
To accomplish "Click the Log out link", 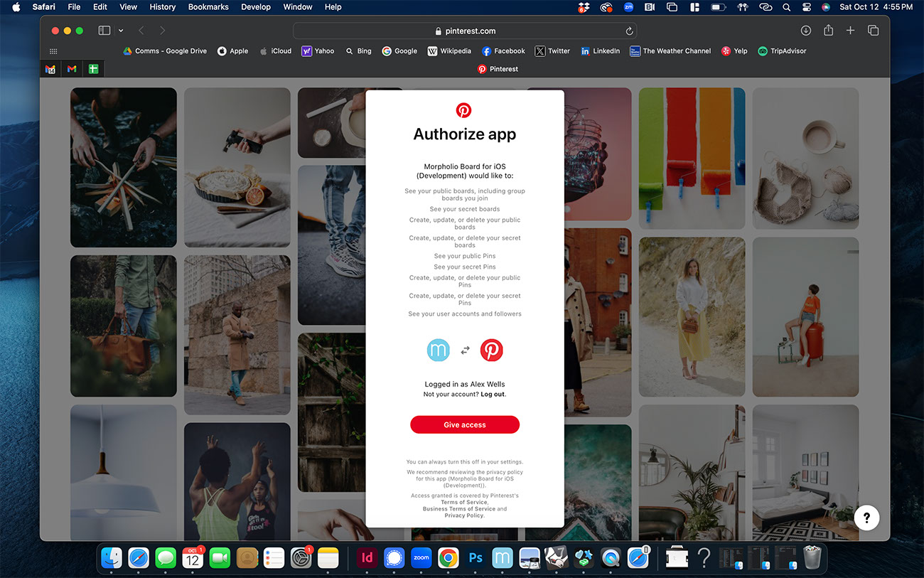I will coord(493,394).
